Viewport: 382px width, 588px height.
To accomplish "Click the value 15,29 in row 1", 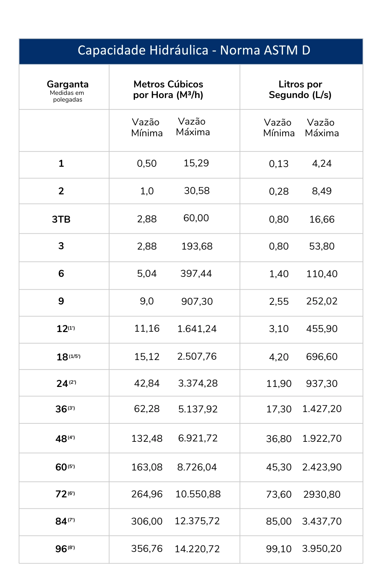I will click(x=196, y=163).
